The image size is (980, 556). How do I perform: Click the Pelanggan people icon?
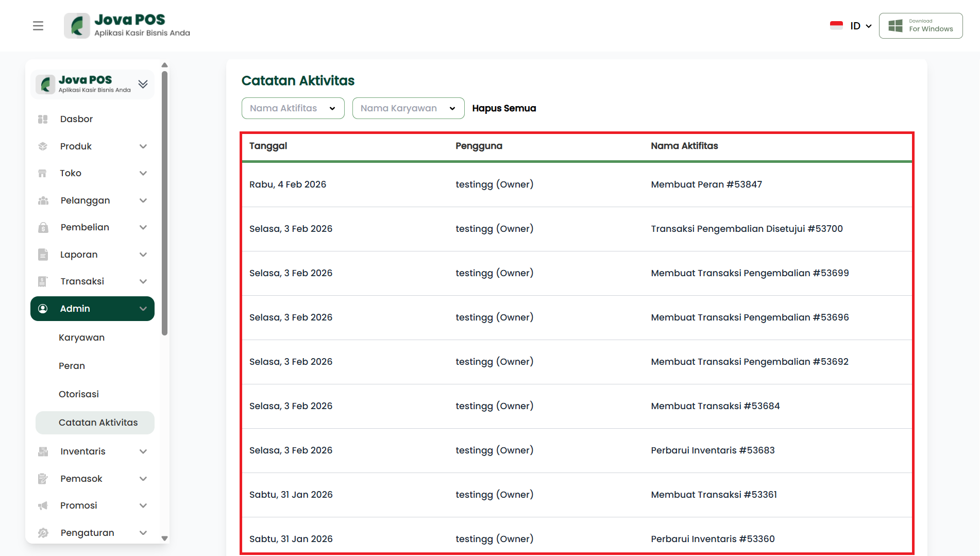[x=43, y=200]
